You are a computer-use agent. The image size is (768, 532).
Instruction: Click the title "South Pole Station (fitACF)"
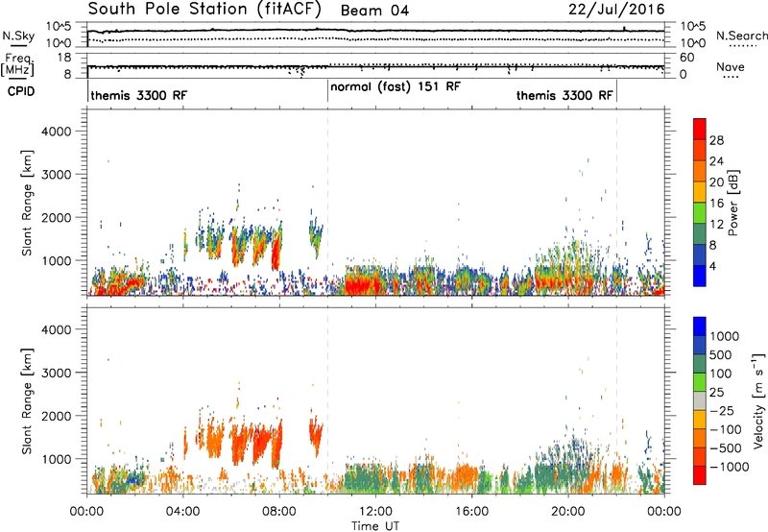(204, 9)
